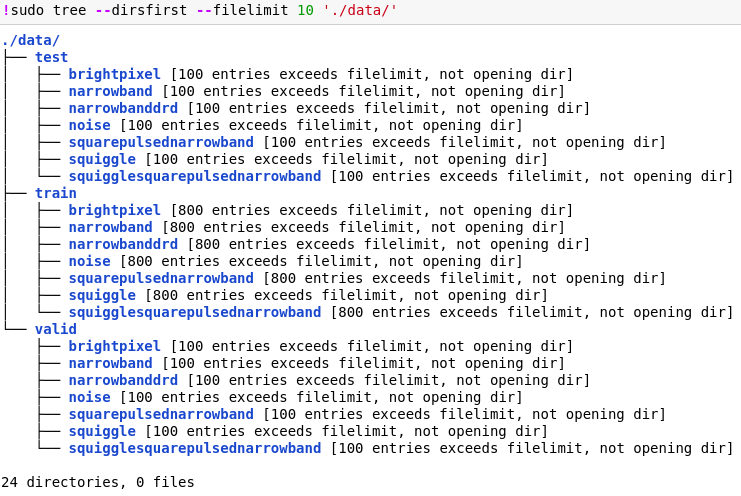Select narrowband folder under train

point(110,227)
